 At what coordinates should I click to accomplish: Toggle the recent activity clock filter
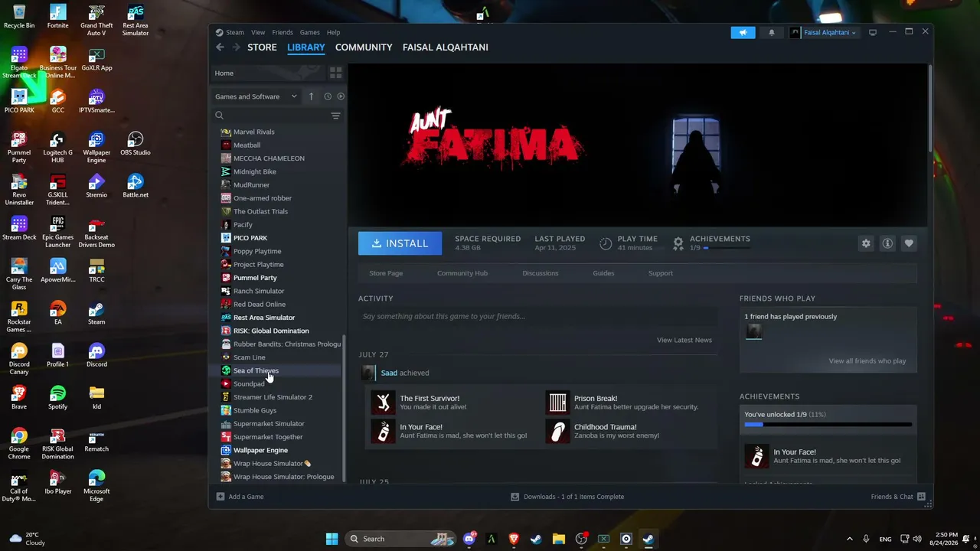tap(328, 96)
